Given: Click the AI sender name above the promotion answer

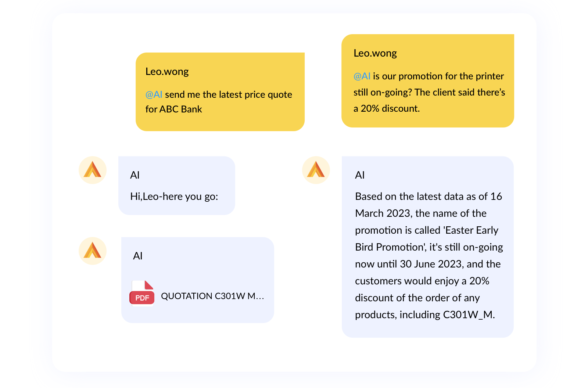Looking at the screenshot, I should point(360,175).
